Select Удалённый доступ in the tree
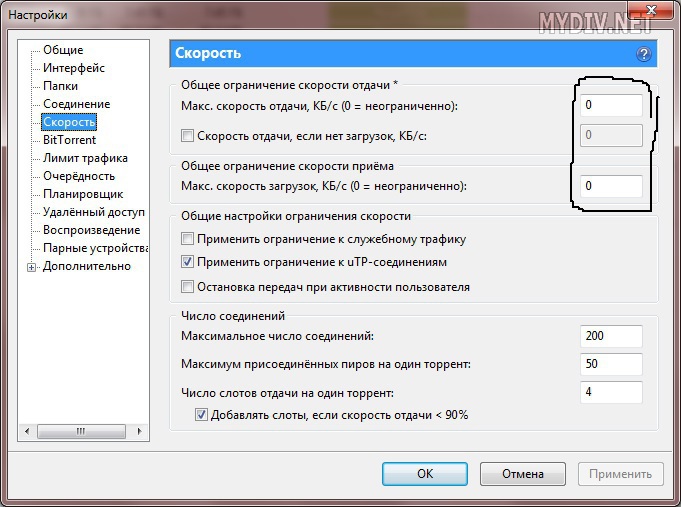Screen dimensions: 681x507 tap(94, 212)
